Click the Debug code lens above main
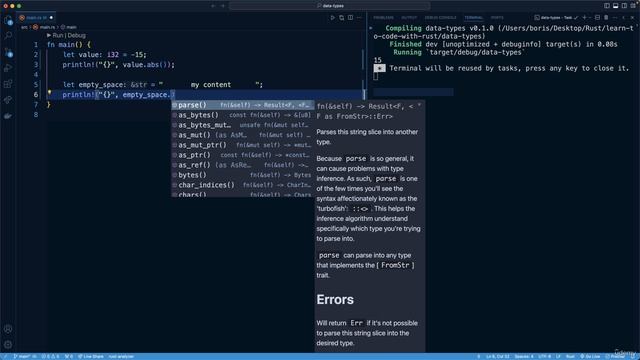Image resolution: width=640 pixels, height=360 pixels. pyautogui.click(x=76, y=36)
